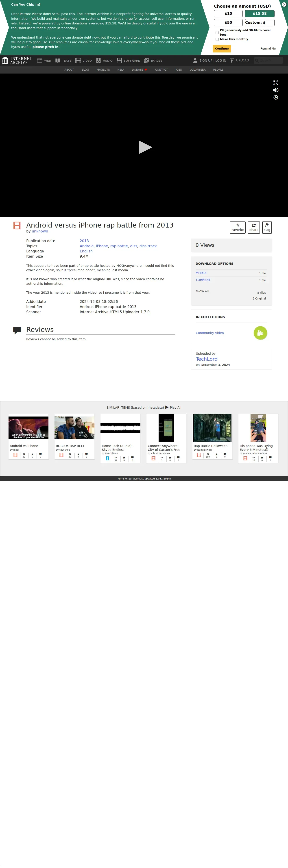Click the yellow Continue button
Image resolution: width=288 pixels, height=868 pixels.
click(222, 48)
